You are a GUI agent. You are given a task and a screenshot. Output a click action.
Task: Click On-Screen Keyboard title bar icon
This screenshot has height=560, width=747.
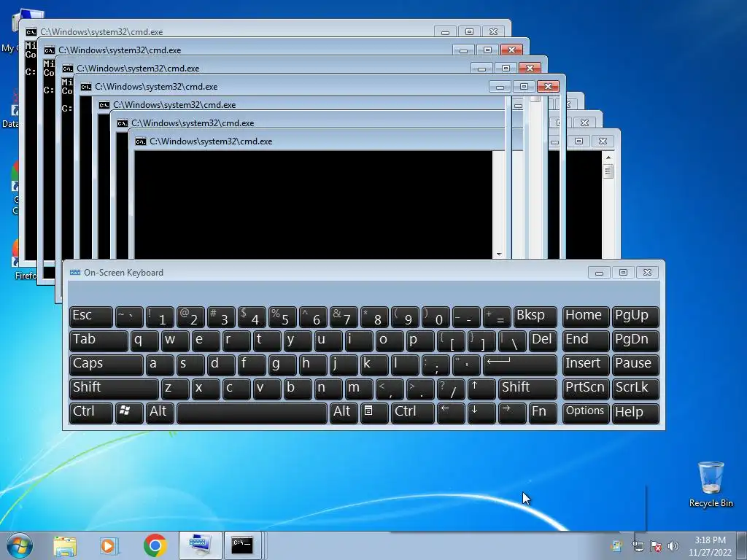(x=75, y=273)
